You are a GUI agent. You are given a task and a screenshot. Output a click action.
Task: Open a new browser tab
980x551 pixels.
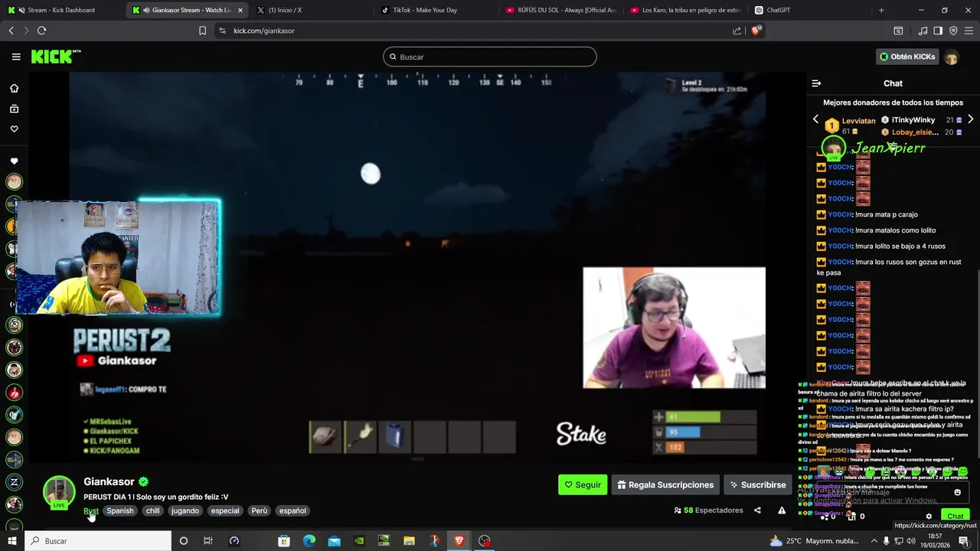pyautogui.click(x=881, y=10)
